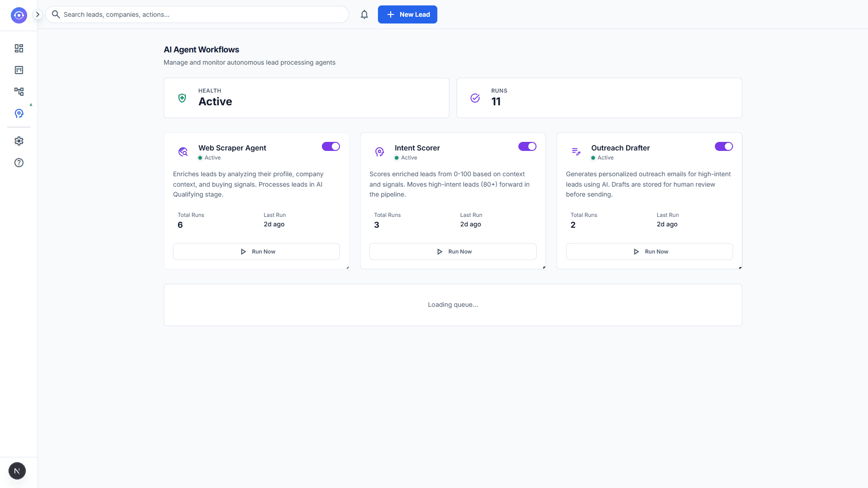Open the dashboard grid icon in sidebar
Viewport: 868px width, 488px height.
[19, 48]
